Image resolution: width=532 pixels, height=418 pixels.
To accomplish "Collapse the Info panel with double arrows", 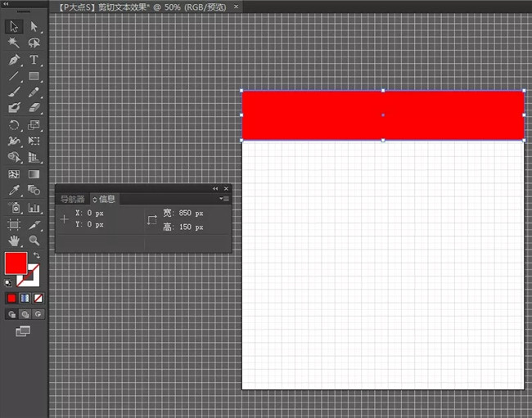I will click(216, 188).
